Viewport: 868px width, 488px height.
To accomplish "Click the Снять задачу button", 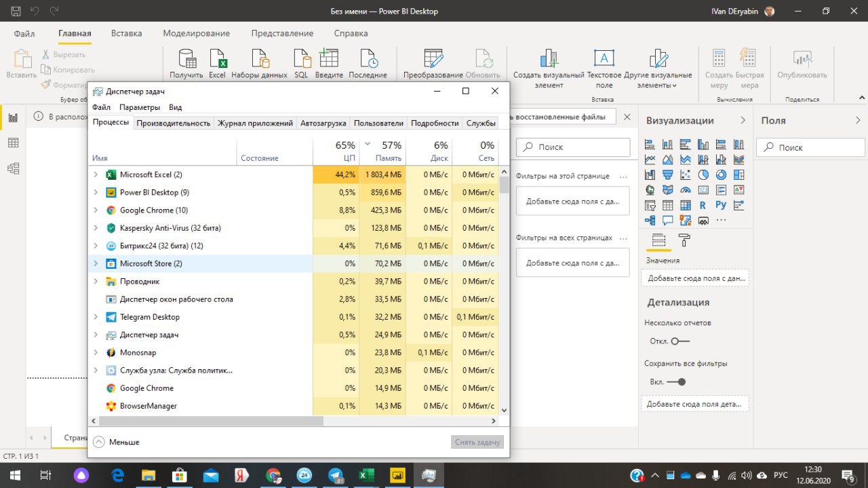I will point(477,442).
